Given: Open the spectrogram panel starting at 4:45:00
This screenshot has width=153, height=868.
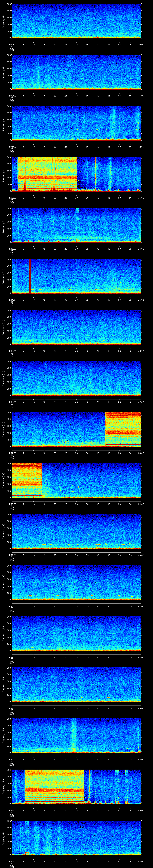Looking at the screenshot, I should click(x=76, y=838).
